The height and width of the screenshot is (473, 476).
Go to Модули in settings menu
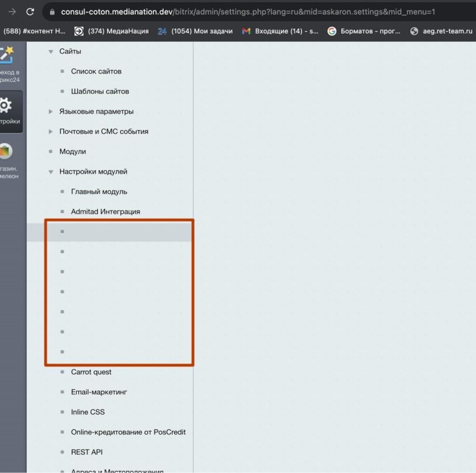click(72, 152)
